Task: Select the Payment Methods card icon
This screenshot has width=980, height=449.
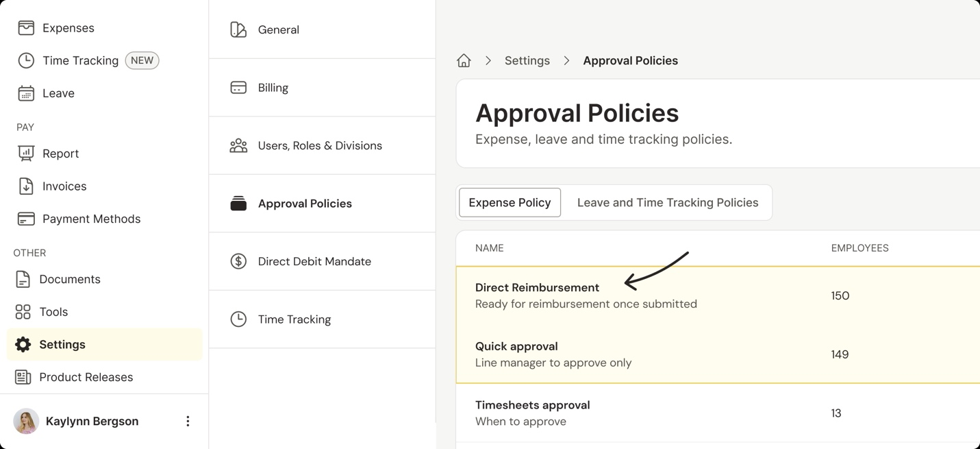Action: click(26, 219)
